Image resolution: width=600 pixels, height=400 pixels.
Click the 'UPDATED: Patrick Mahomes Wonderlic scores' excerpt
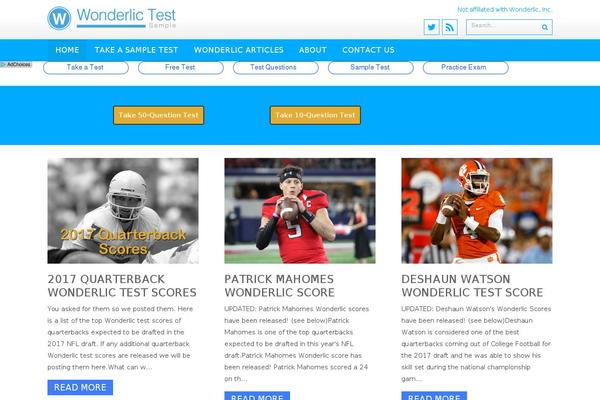297,344
